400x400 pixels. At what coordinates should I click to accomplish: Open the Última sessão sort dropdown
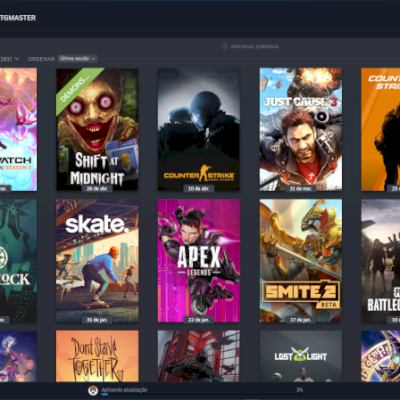[x=77, y=59]
